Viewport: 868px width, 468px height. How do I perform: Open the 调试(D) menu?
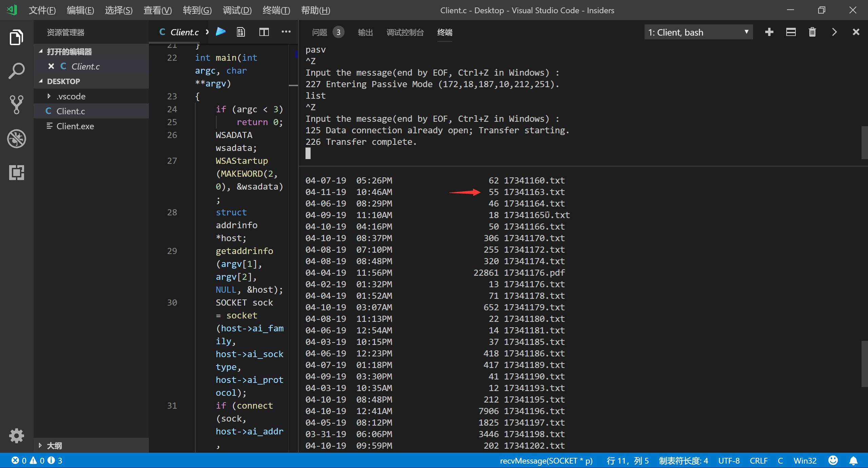click(x=237, y=10)
